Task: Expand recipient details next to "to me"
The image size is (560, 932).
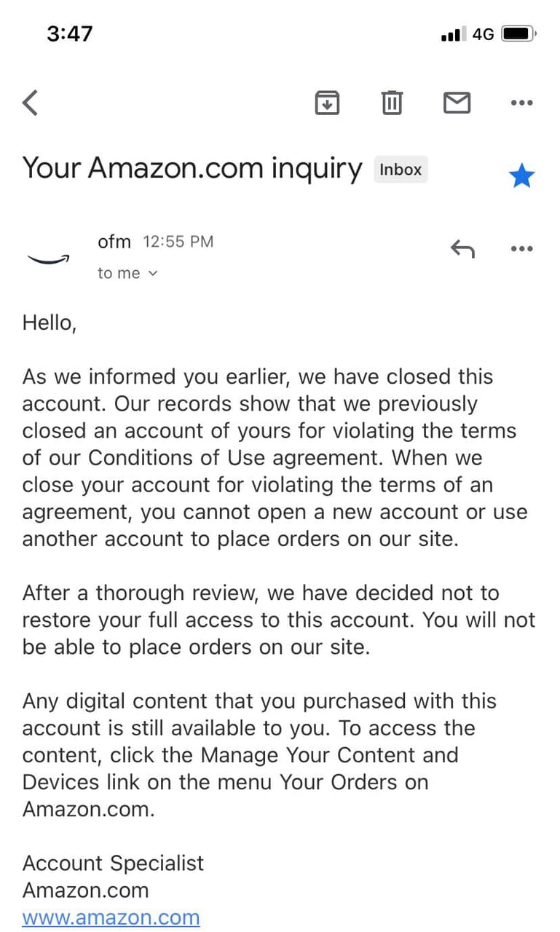Action: [153, 274]
